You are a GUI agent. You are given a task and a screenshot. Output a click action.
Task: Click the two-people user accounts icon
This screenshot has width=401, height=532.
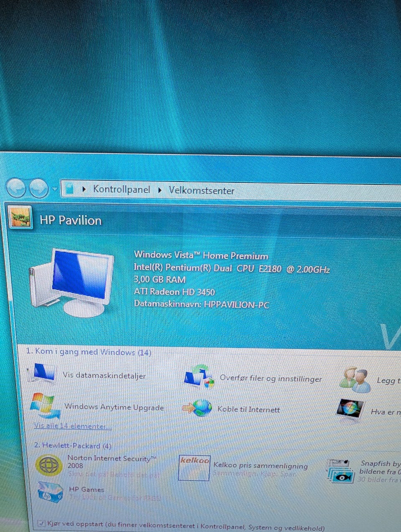pyautogui.click(x=355, y=380)
